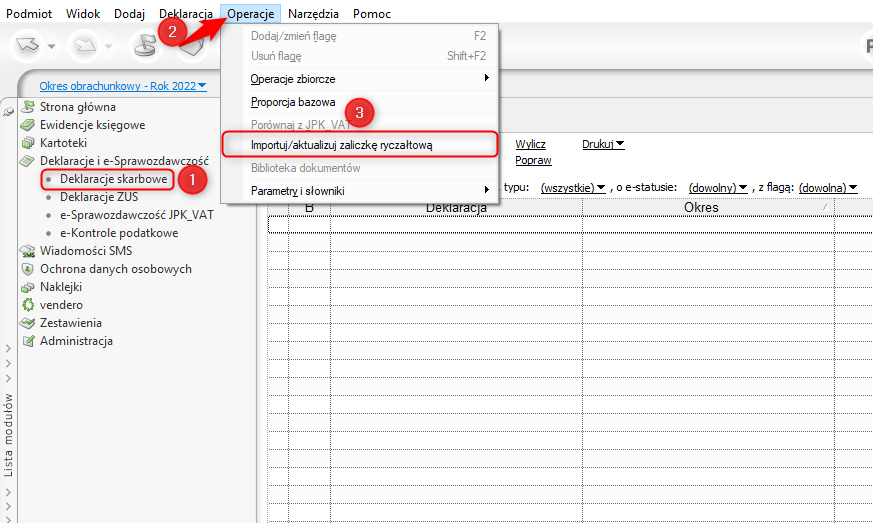Image resolution: width=873 pixels, height=523 pixels.
Task: Click the flag toolbar icon
Action: point(146,46)
